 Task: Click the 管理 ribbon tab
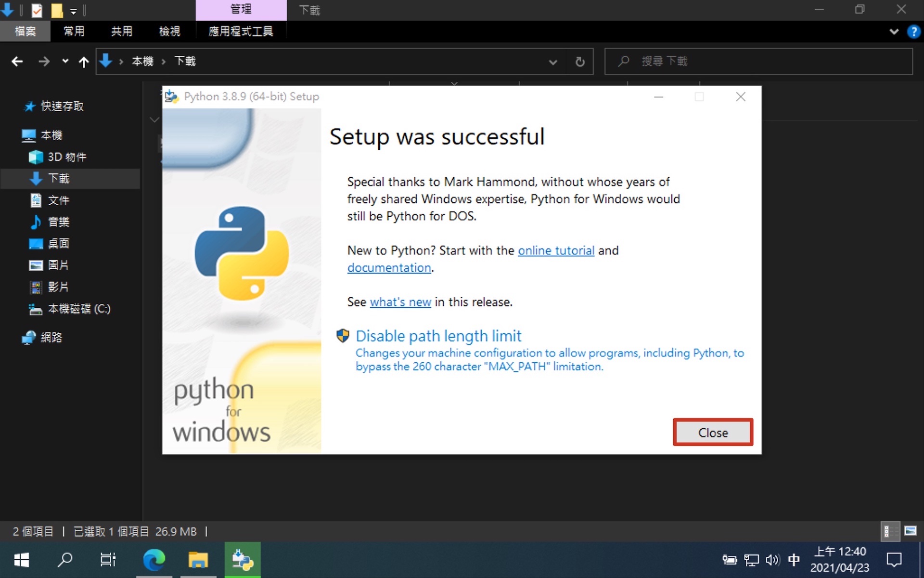241,9
